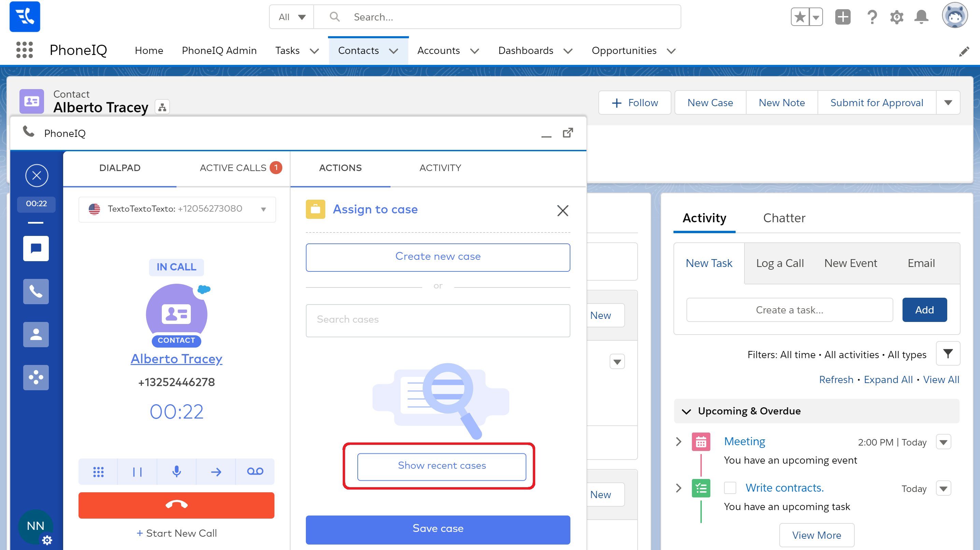Open the filter activity funnel icon
980x550 pixels.
[948, 354]
